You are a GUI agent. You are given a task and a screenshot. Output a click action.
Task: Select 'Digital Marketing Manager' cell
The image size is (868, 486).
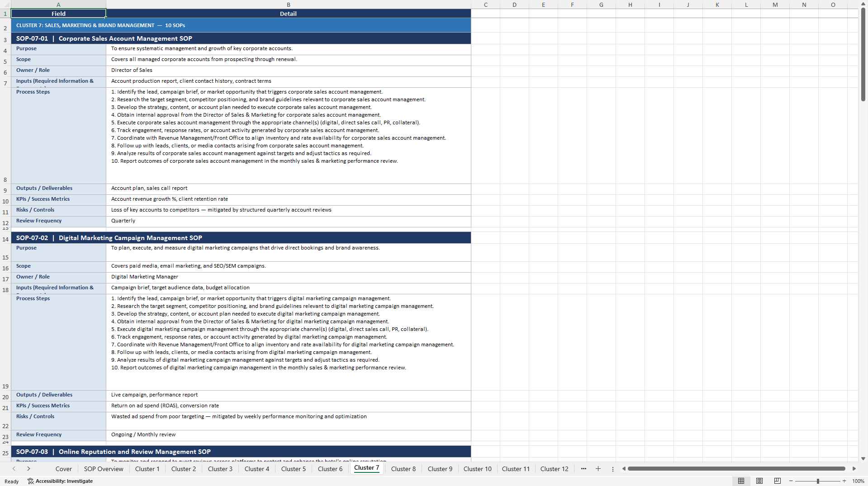coord(288,277)
